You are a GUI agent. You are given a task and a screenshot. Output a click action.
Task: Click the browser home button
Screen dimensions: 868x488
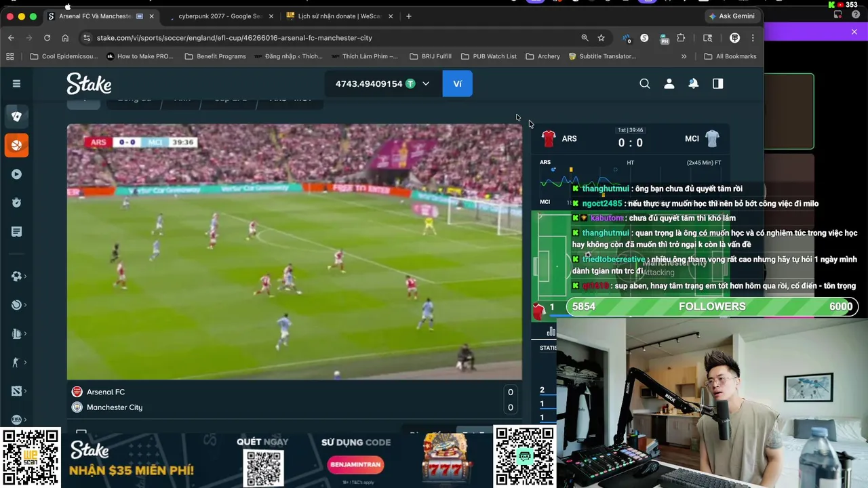tap(65, 38)
